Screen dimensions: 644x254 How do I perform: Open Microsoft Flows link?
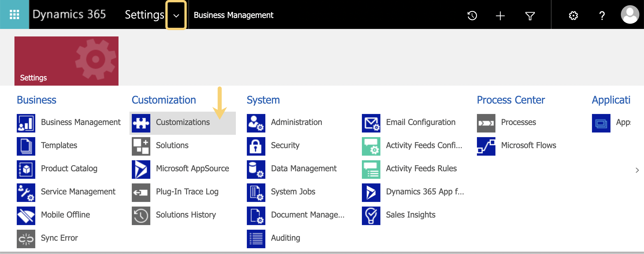(529, 145)
